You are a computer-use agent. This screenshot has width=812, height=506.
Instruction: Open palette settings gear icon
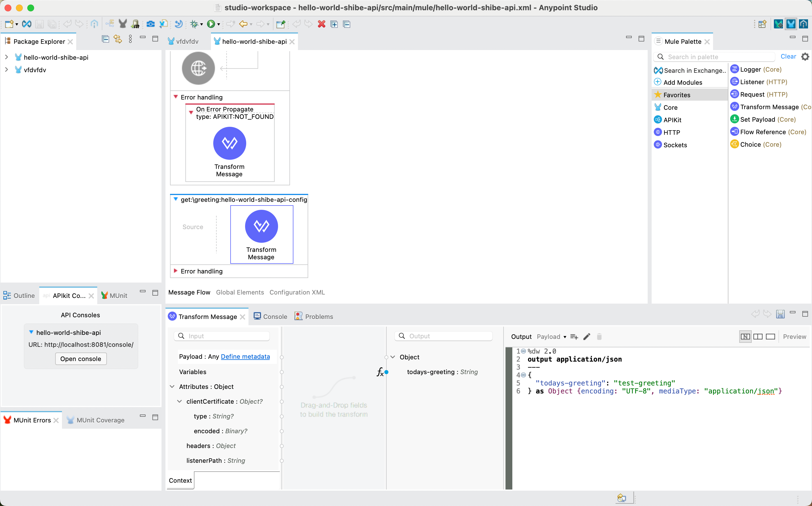(x=805, y=57)
